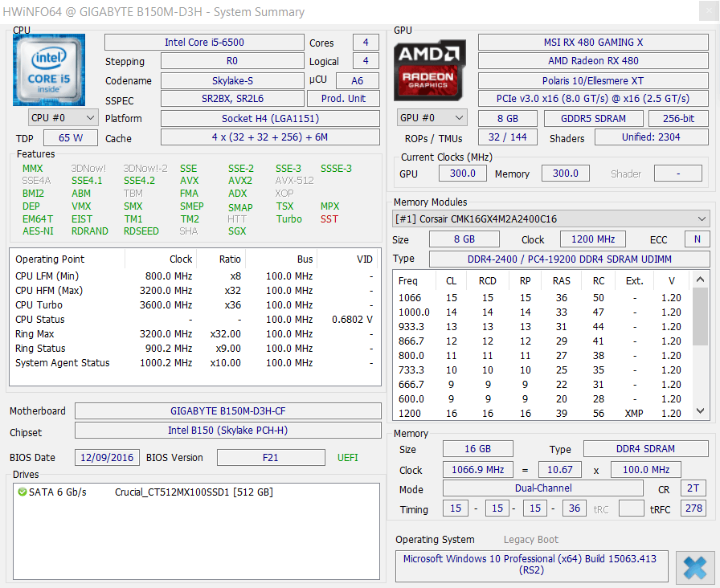Viewport: 720px width, 588px height.
Task: Select the 1066 frequency timing row
Action: coord(542,298)
